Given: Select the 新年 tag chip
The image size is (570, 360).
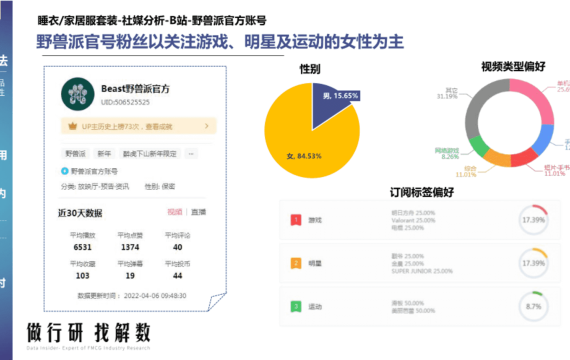Looking at the screenshot, I should tap(104, 154).
